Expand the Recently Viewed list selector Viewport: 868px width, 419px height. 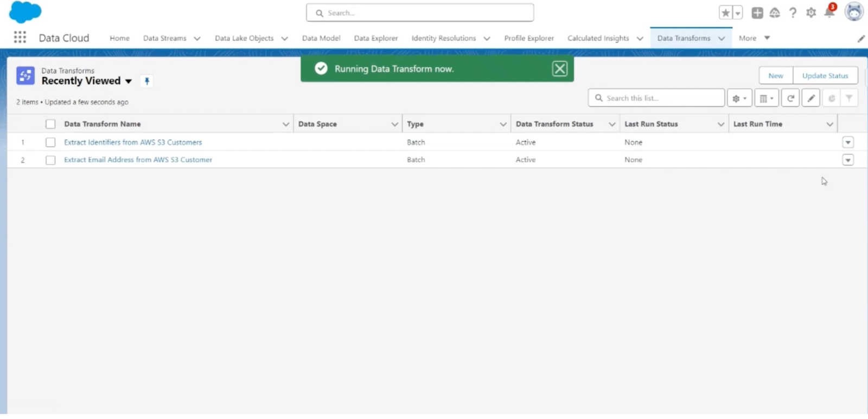(129, 81)
